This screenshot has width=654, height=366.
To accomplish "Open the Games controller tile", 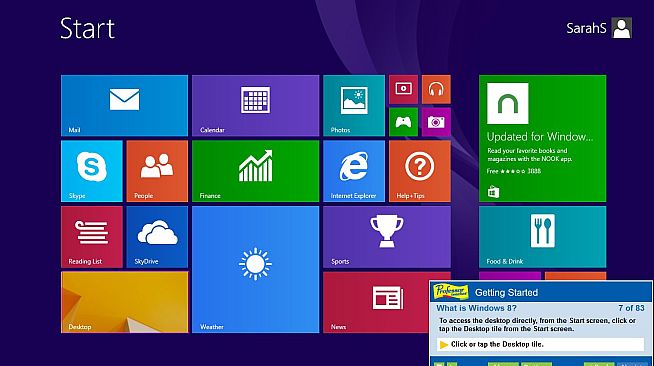I will (x=403, y=122).
